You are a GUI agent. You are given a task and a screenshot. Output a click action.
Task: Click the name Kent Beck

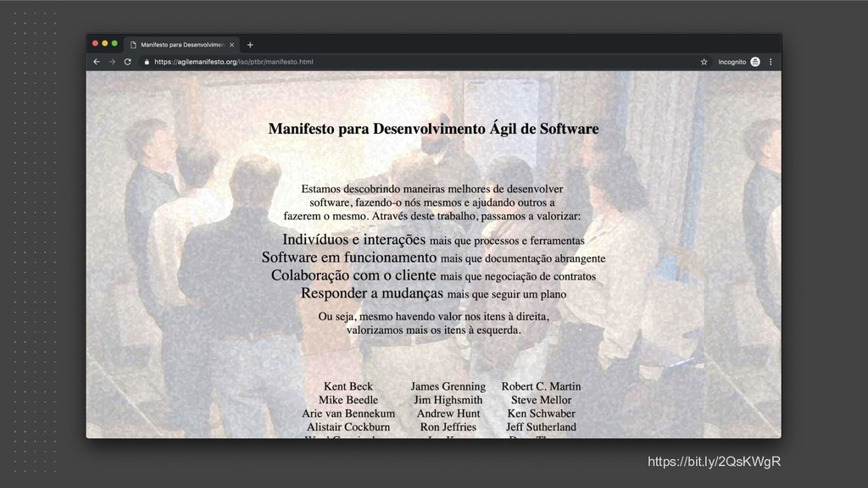click(x=348, y=386)
